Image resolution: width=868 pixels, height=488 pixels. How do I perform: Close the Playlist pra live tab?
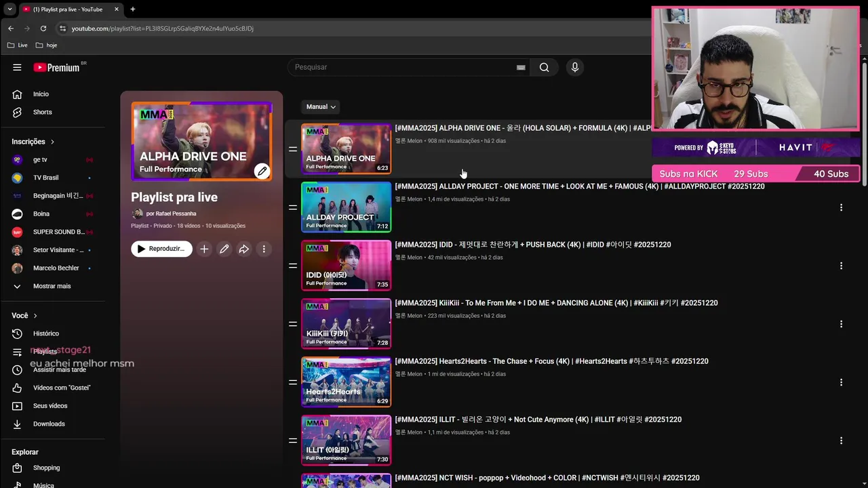point(117,9)
